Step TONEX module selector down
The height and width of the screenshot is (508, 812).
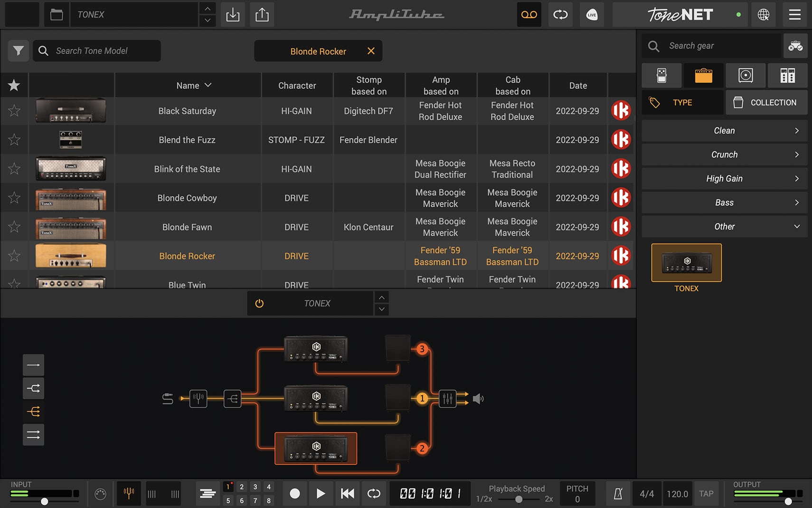(x=381, y=309)
